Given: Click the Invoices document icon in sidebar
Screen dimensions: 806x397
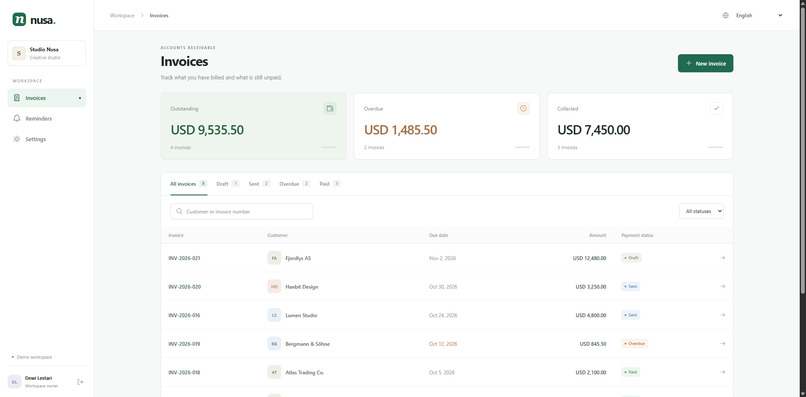Looking at the screenshot, I should click(x=16, y=98).
